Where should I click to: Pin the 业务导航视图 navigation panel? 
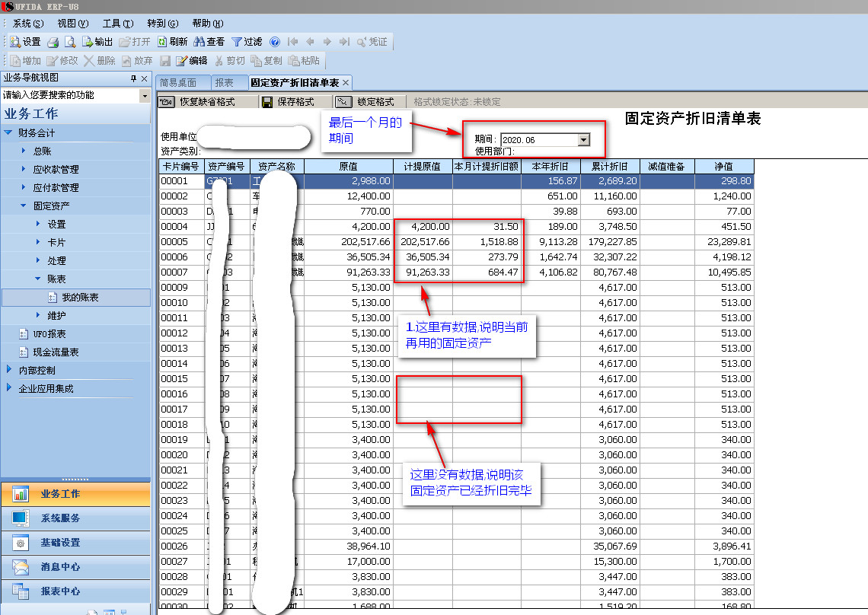click(x=134, y=78)
